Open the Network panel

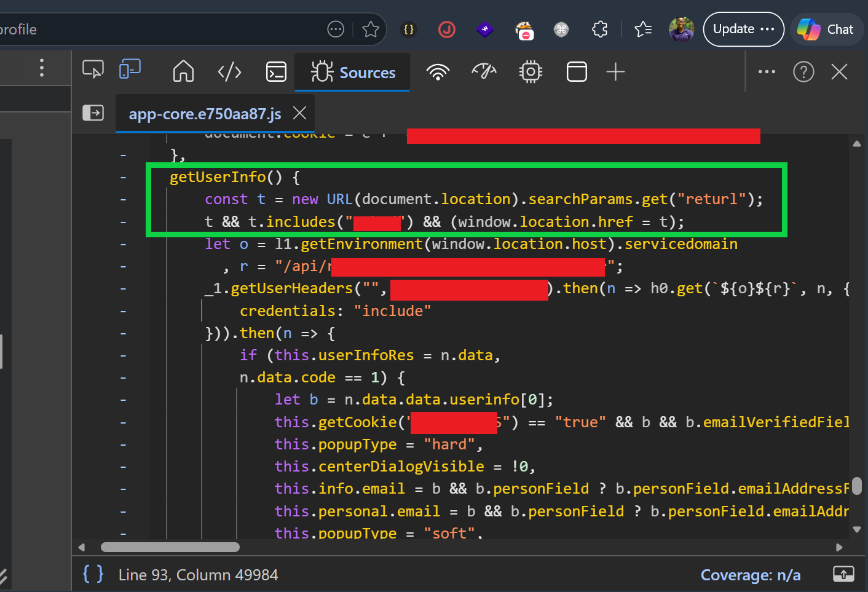coord(438,72)
